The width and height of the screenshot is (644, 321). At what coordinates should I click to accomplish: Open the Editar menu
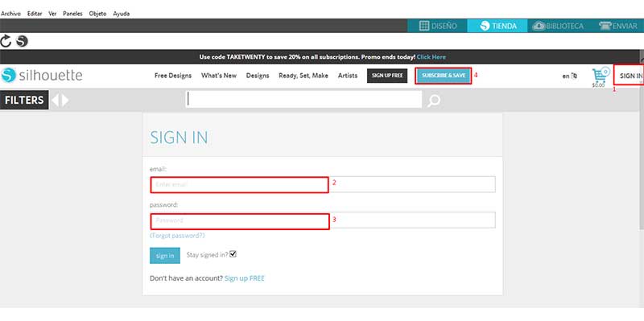tap(35, 14)
